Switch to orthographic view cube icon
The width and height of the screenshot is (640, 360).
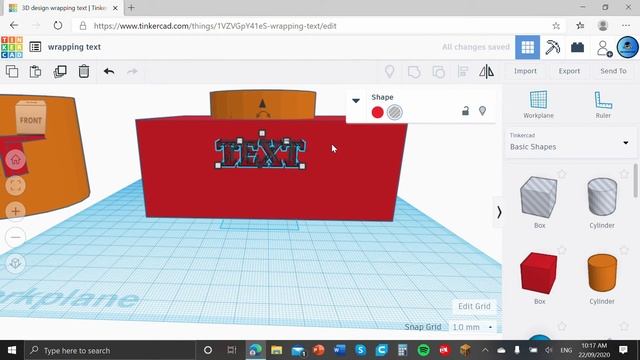click(16, 263)
